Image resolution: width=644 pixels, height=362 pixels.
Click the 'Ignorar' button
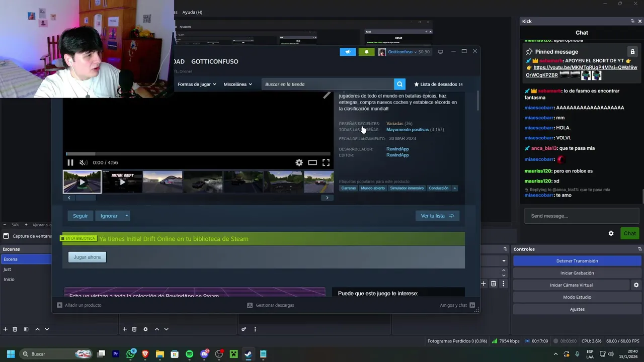coord(109,216)
